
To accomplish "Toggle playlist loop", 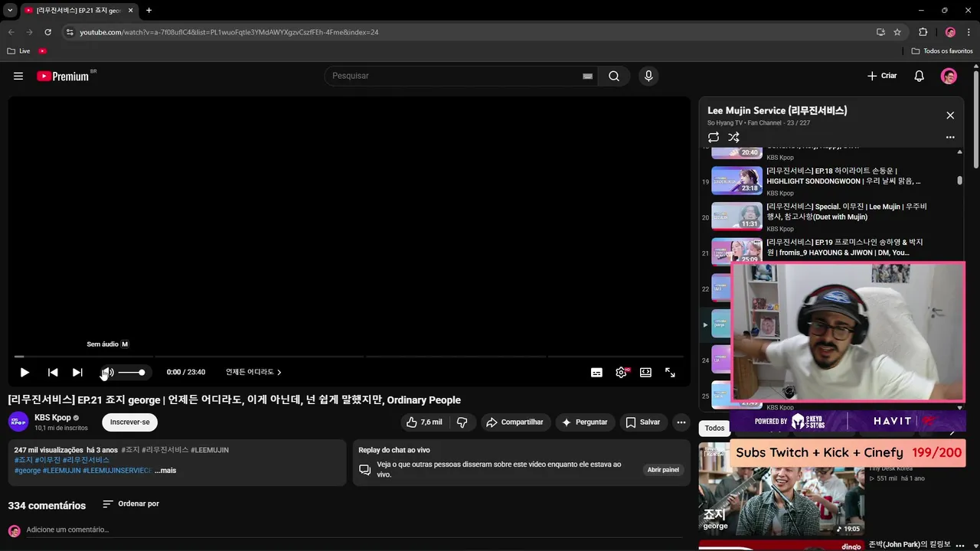I will [714, 137].
